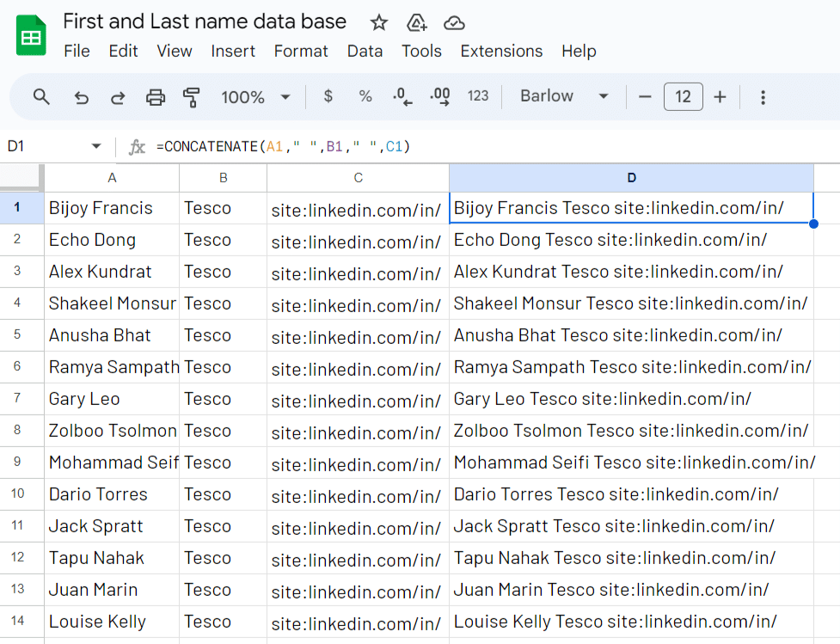Image resolution: width=840 pixels, height=644 pixels.
Task: Activate the paint format tool
Action: coord(192,97)
